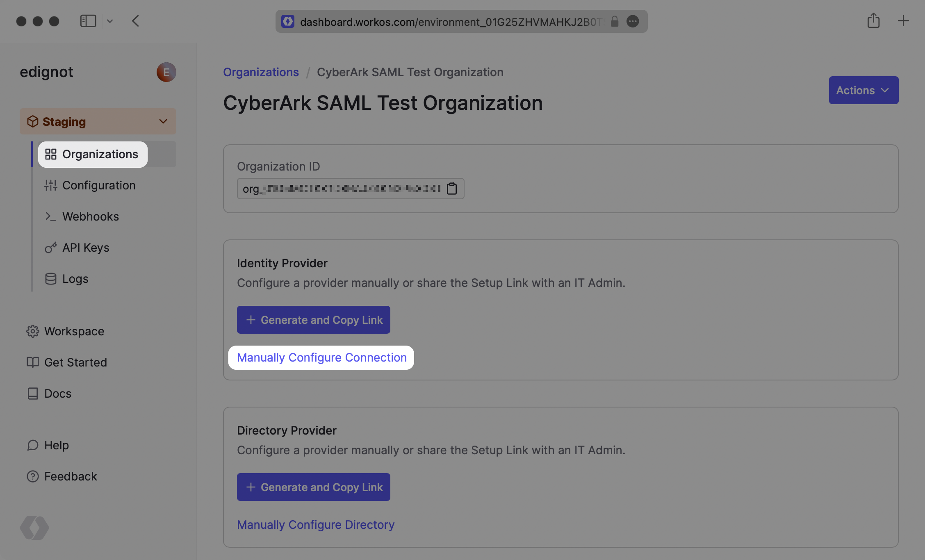Generate and Copy Link for Identity Provider
925x560 pixels.
313,320
